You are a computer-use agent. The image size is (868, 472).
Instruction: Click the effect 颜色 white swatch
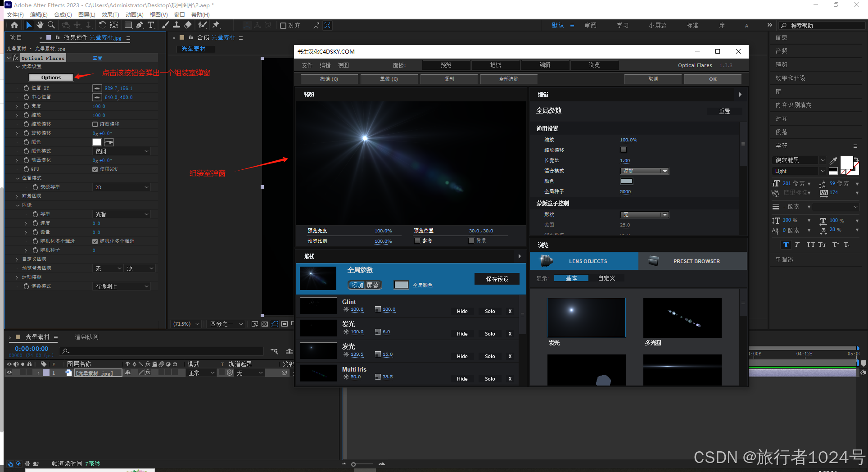click(97, 142)
